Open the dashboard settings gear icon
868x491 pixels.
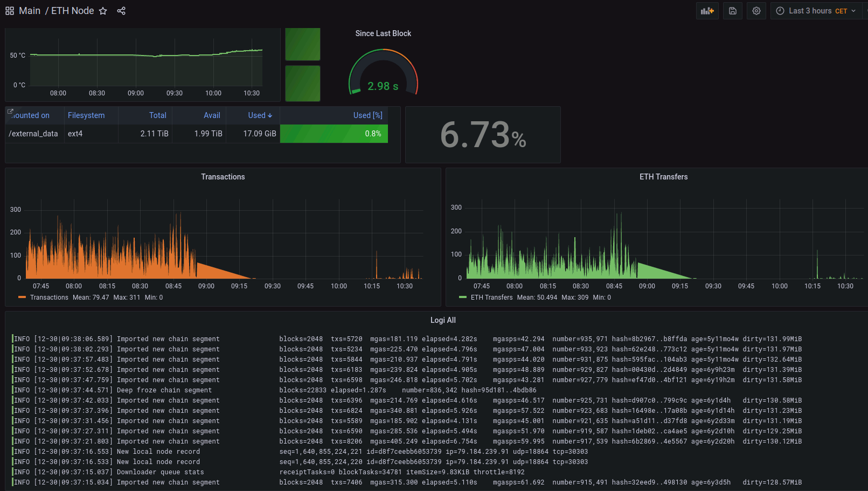pyautogui.click(x=756, y=10)
